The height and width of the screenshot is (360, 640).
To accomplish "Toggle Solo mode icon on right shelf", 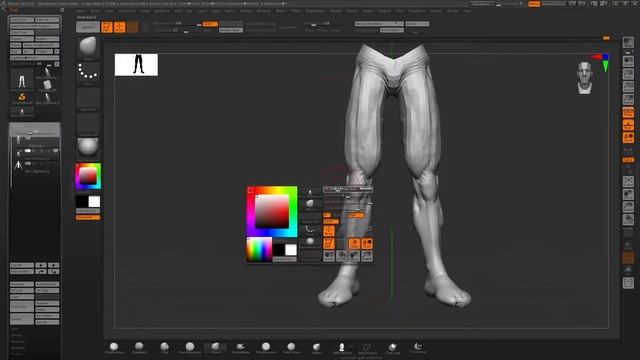I will (x=628, y=271).
